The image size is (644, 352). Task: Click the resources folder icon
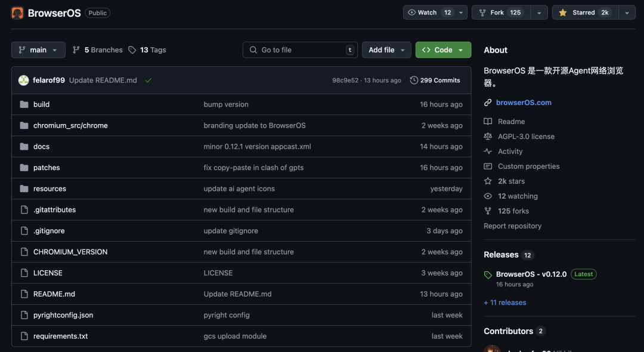coord(24,189)
